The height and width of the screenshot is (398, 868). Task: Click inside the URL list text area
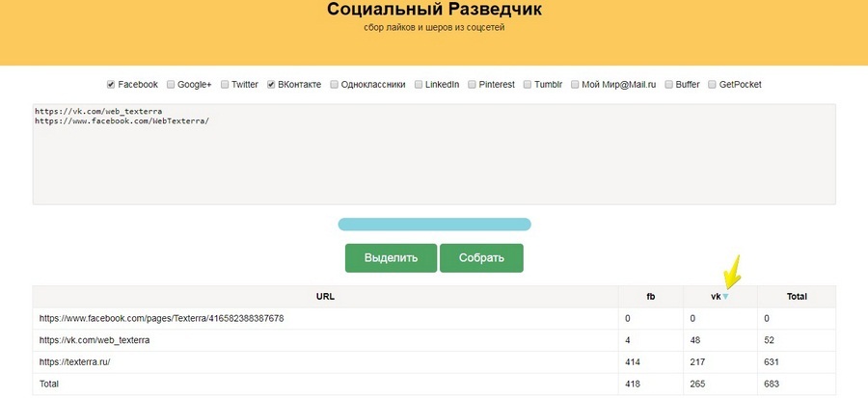tap(434, 154)
